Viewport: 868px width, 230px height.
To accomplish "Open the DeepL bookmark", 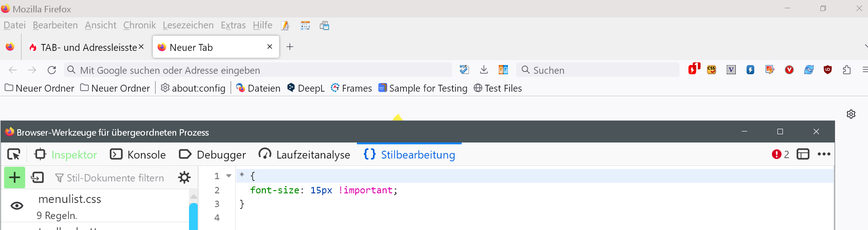I will tap(306, 88).
